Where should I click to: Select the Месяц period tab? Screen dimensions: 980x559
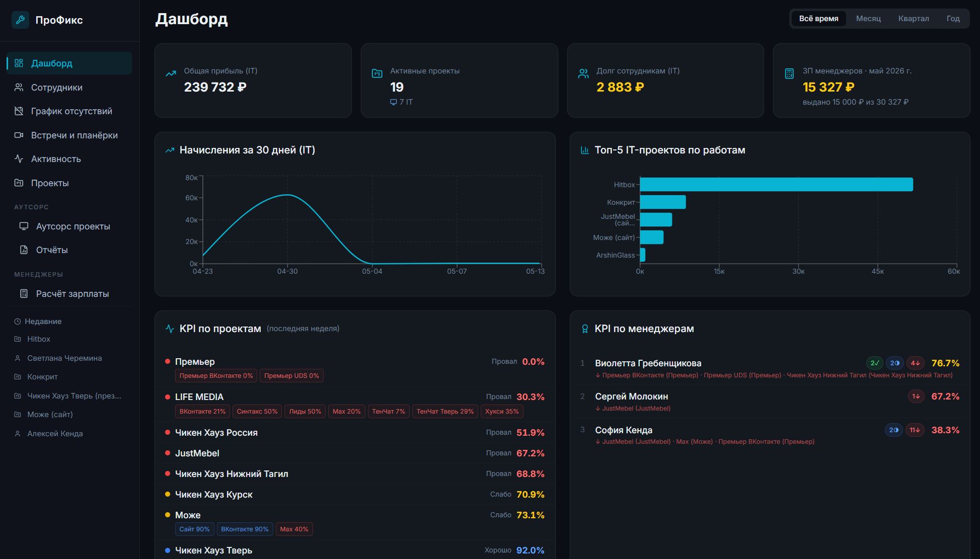(868, 19)
